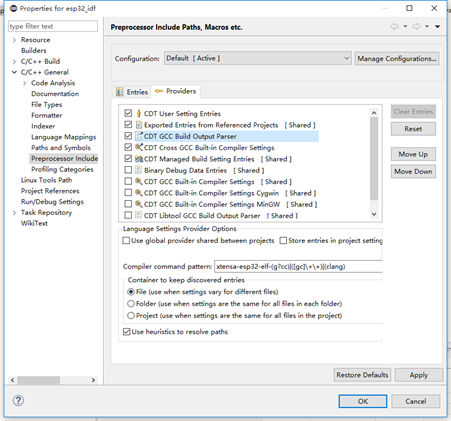This screenshot has height=421, width=451.
Task: Click the help question mark icon
Action: (x=18, y=400)
